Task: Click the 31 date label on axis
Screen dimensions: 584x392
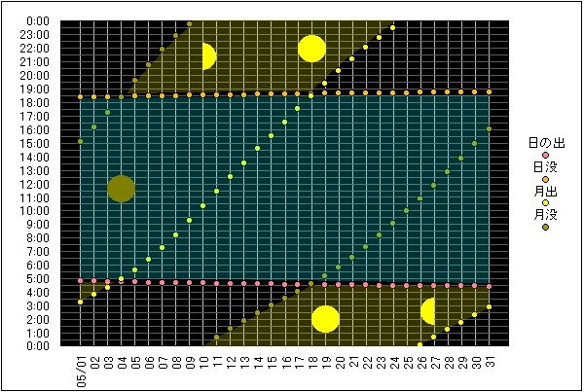Action: click(x=489, y=363)
